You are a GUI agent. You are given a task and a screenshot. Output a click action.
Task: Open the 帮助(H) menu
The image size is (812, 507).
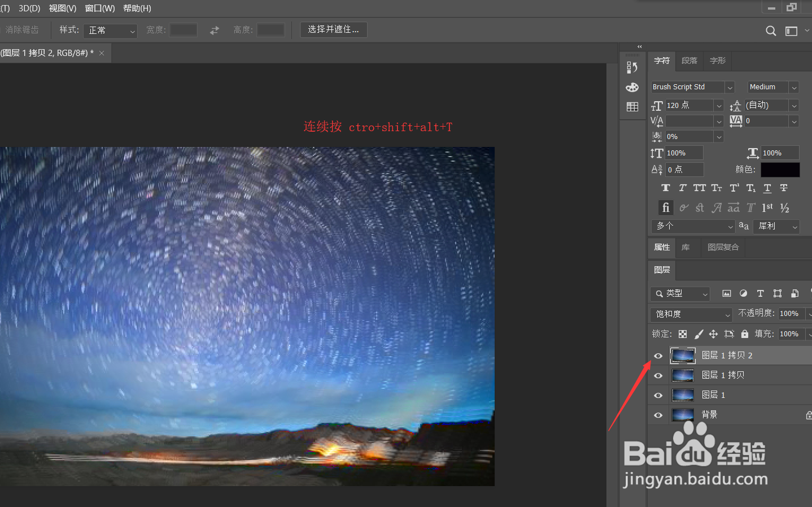pyautogui.click(x=137, y=8)
